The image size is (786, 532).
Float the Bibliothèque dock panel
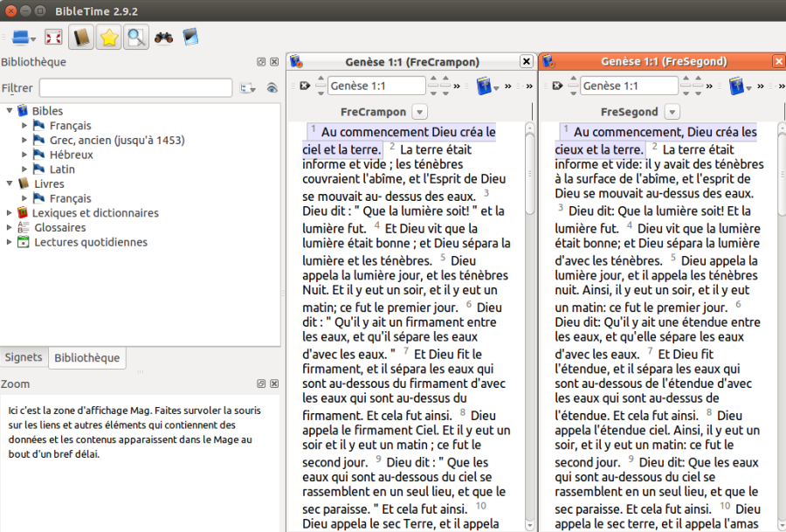coord(261,62)
